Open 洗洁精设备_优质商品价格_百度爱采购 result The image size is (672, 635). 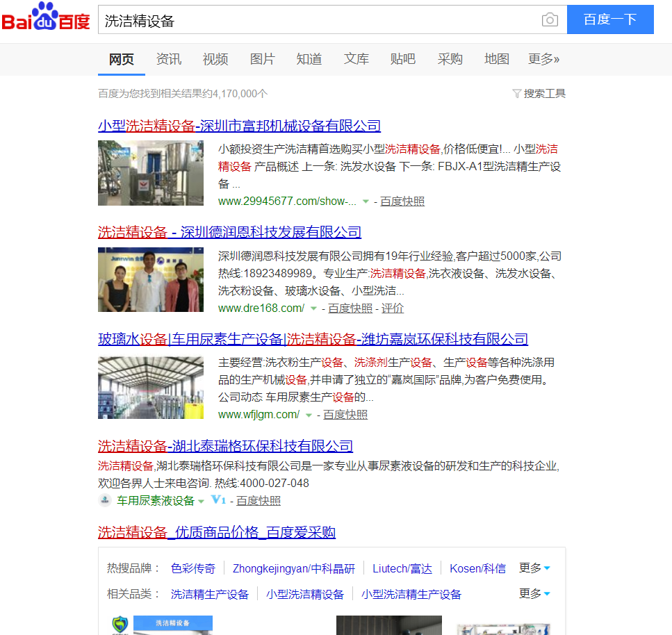(x=217, y=533)
